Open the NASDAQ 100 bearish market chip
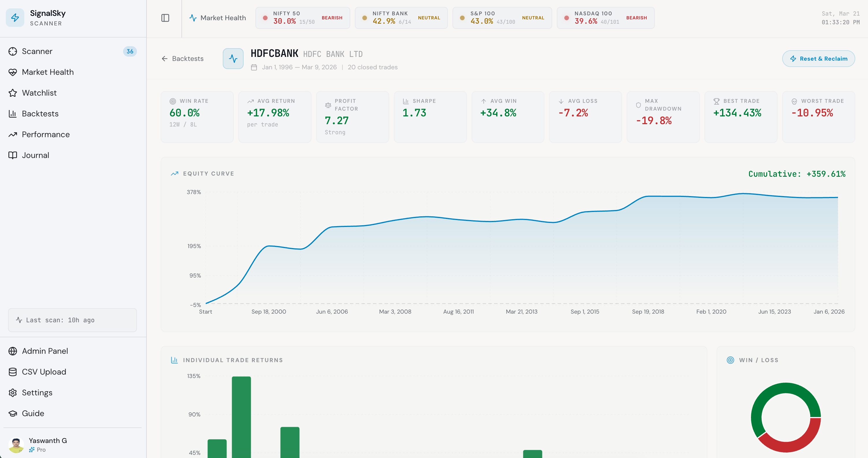This screenshot has width=868, height=458. pyautogui.click(x=606, y=18)
